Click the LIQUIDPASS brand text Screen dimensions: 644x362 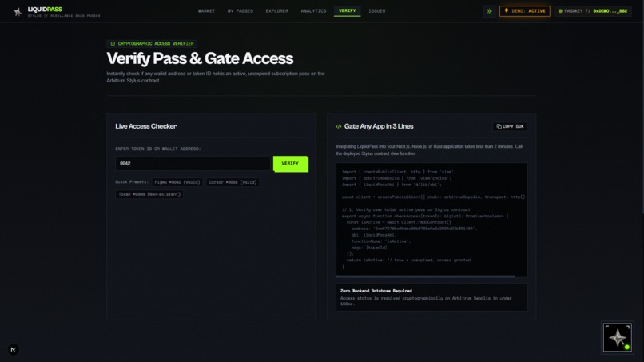point(45,10)
